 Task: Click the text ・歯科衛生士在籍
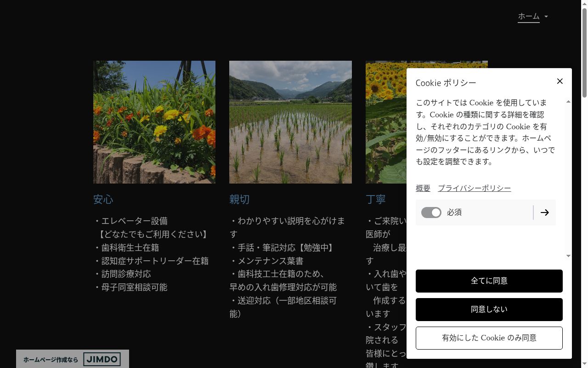126,247
